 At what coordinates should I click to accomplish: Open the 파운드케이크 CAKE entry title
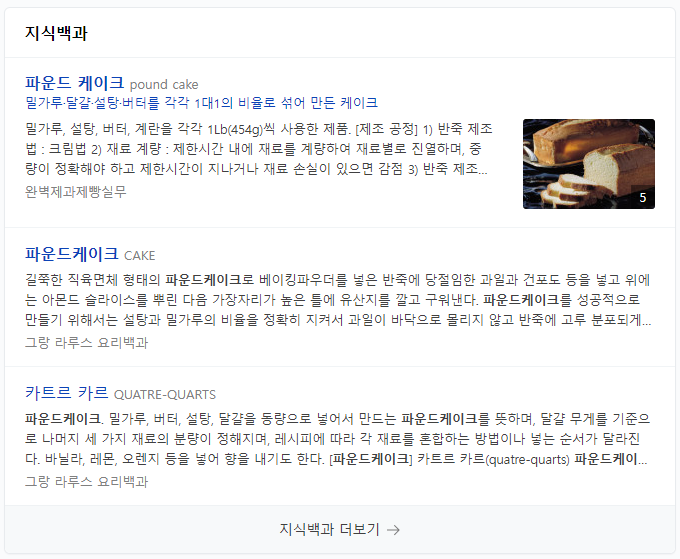(x=72, y=254)
